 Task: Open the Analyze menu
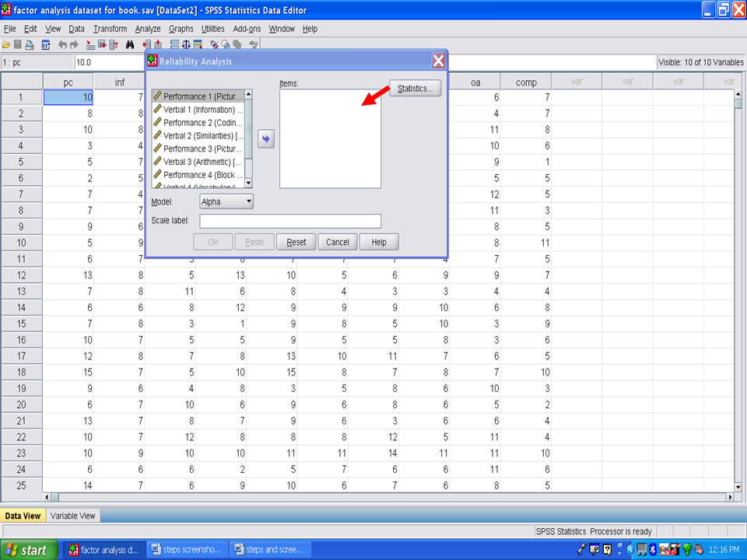tap(147, 29)
